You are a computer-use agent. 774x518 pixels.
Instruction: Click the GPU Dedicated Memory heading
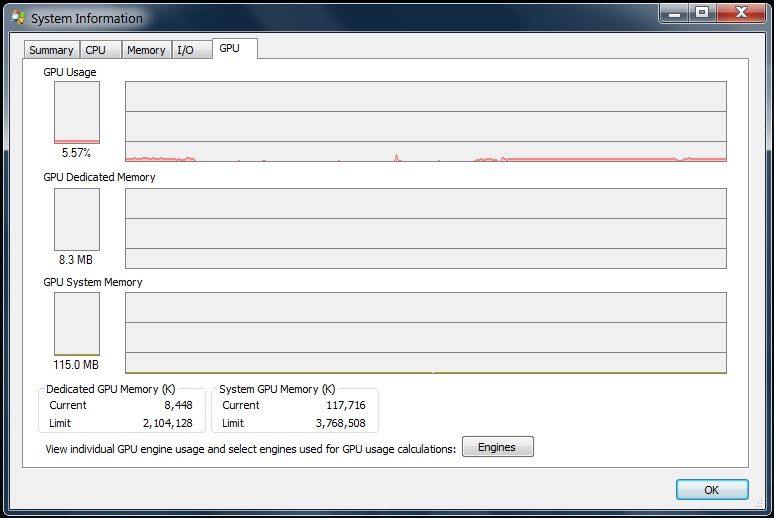(99, 177)
